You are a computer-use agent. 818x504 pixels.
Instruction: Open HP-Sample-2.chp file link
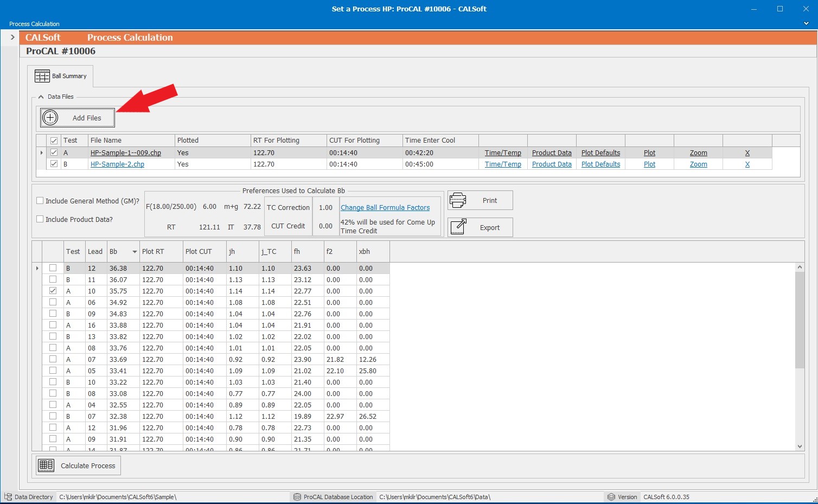117,164
